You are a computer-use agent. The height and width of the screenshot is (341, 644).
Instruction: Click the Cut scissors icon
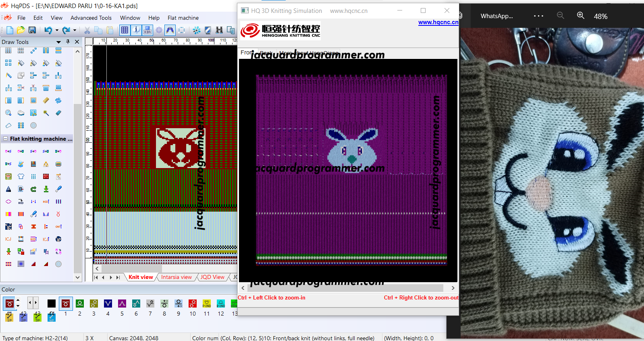pos(87,30)
